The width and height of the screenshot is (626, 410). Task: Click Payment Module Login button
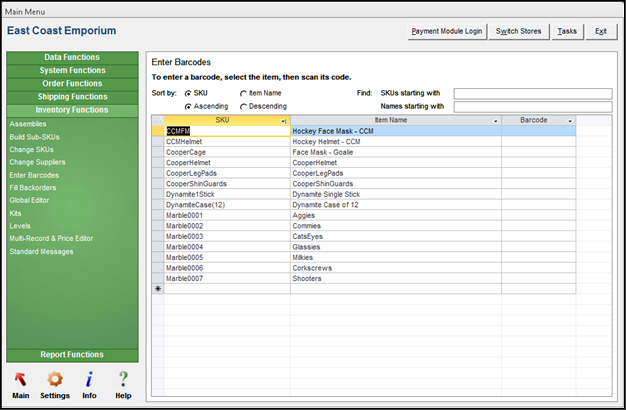click(x=447, y=31)
